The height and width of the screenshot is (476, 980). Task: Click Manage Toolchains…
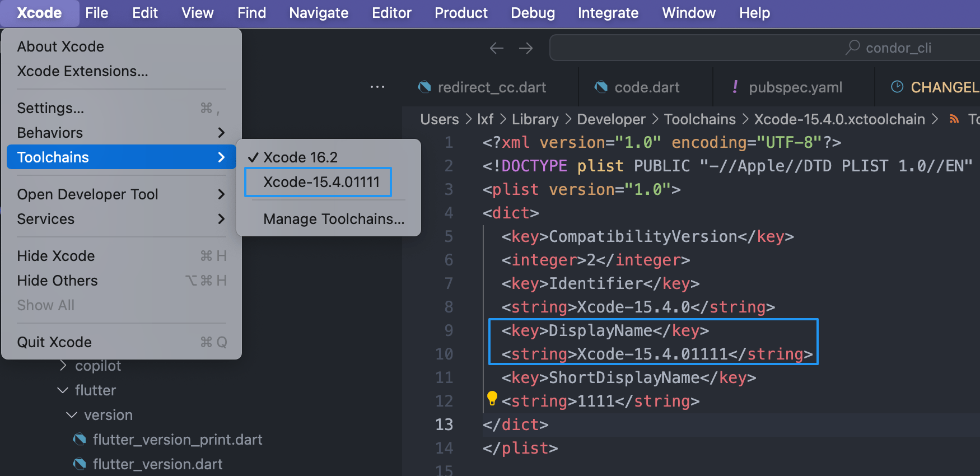[x=334, y=219]
